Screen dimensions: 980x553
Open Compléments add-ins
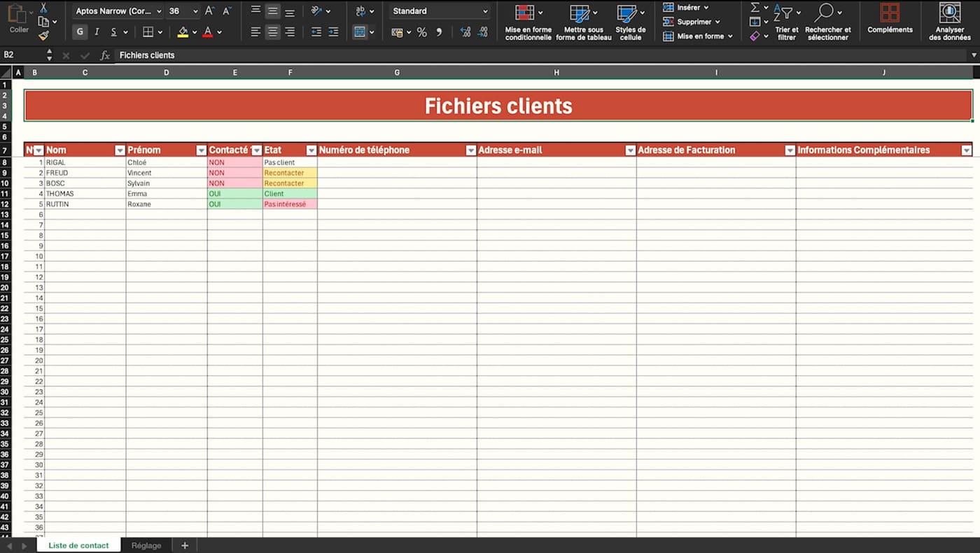[x=890, y=18]
